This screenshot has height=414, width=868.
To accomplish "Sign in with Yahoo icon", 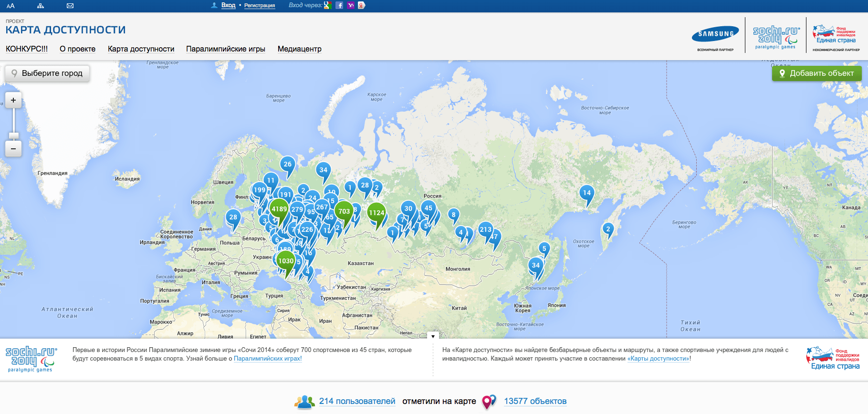I will 351,5.
